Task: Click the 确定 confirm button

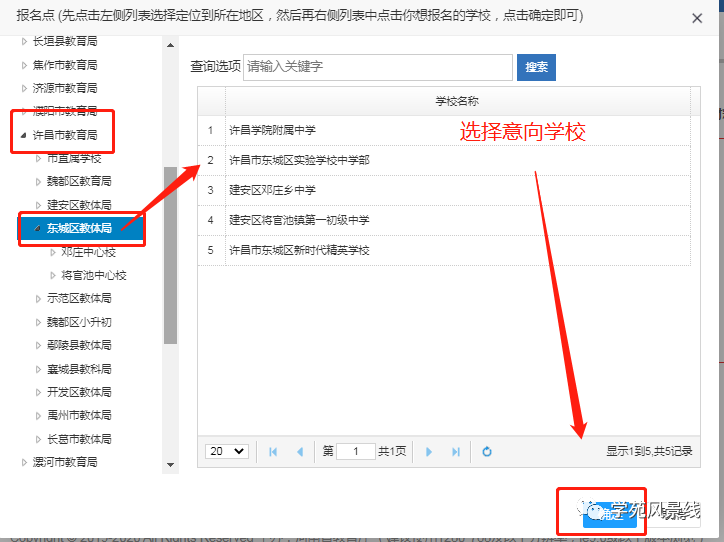Action: tap(610, 513)
